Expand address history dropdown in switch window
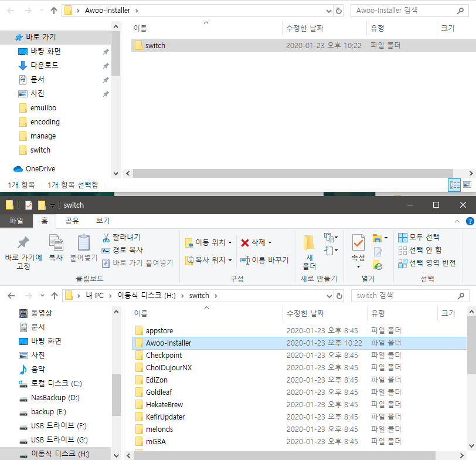Image resolution: width=476 pixels, height=460 pixels. (x=329, y=296)
